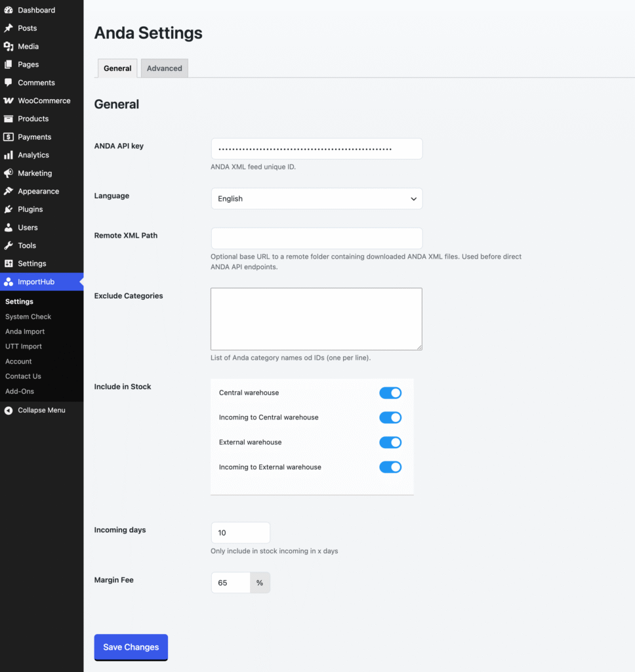The height and width of the screenshot is (672, 635).
Task: Select Settings under ImportHub submenu
Action: (19, 302)
